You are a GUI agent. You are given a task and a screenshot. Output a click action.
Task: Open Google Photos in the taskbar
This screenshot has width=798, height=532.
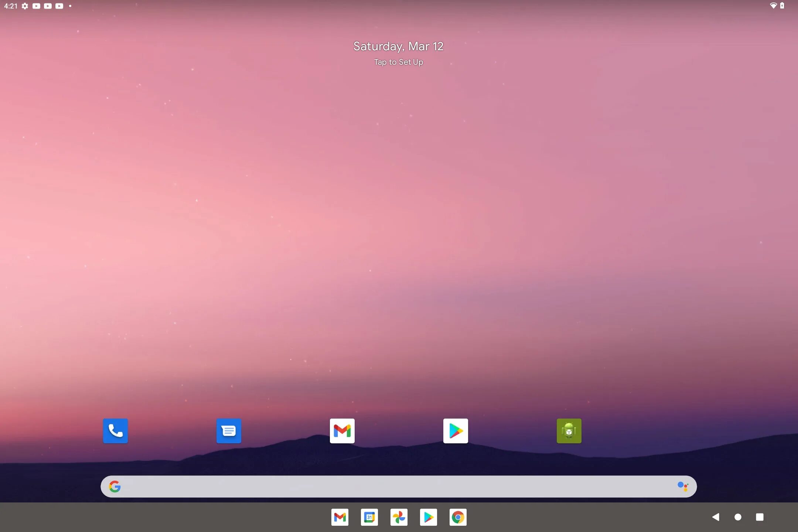pyautogui.click(x=399, y=517)
